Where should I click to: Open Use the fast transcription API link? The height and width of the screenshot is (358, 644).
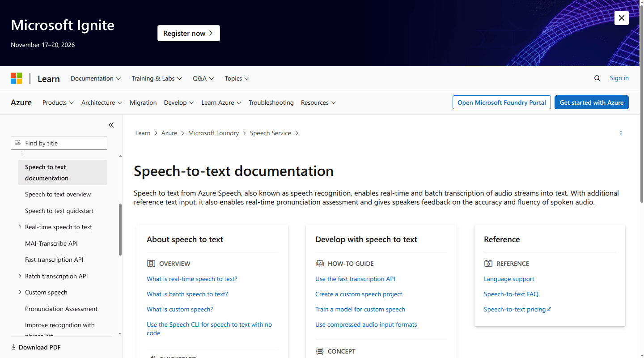click(x=355, y=279)
